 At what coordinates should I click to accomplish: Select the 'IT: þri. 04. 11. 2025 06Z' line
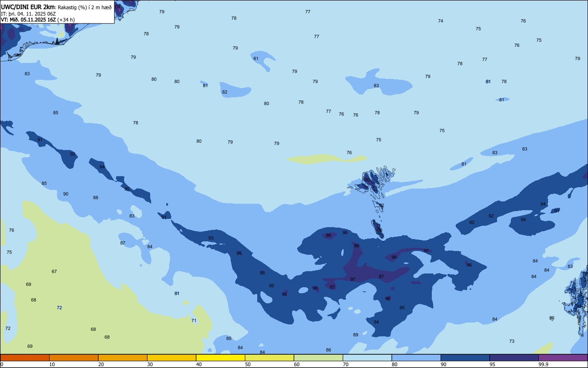(x=28, y=13)
